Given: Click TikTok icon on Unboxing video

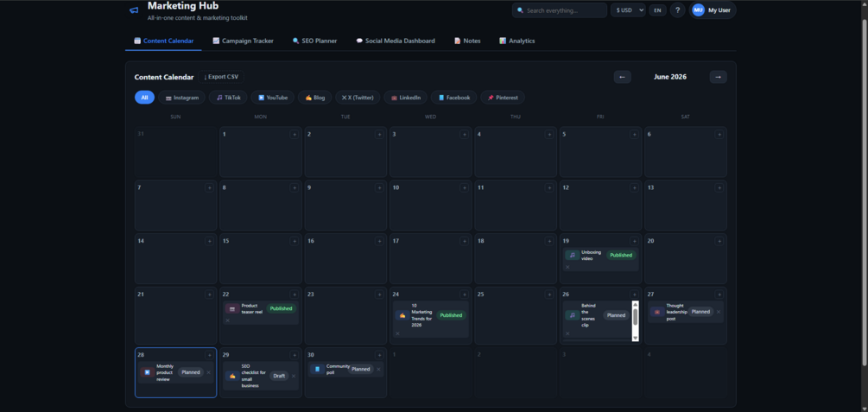Looking at the screenshot, I should pyautogui.click(x=573, y=256).
